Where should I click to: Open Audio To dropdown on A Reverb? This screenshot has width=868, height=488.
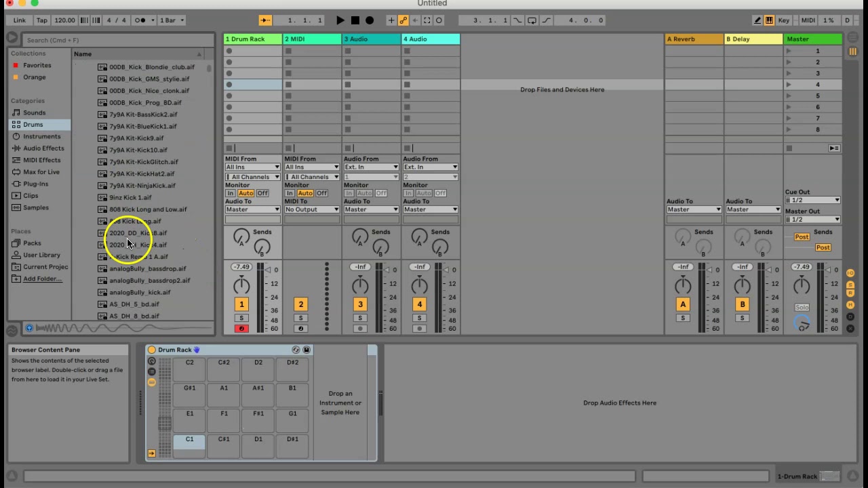pyautogui.click(x=693, y=209)
